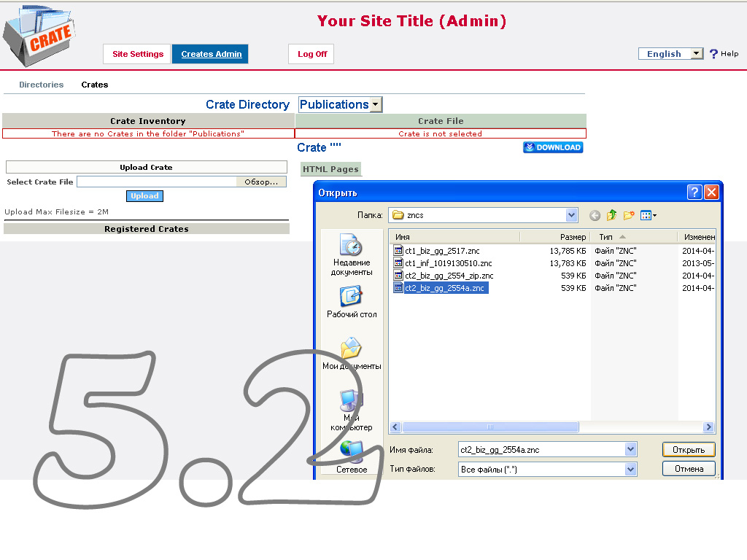Viewport: 747px width, 560px height.
Task: Go to Desktop in places bar
Action: click(351, 303)
